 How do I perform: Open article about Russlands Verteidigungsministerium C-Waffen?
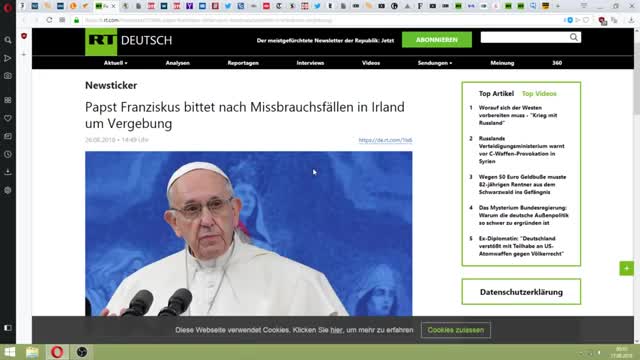(x=521, y=150)
